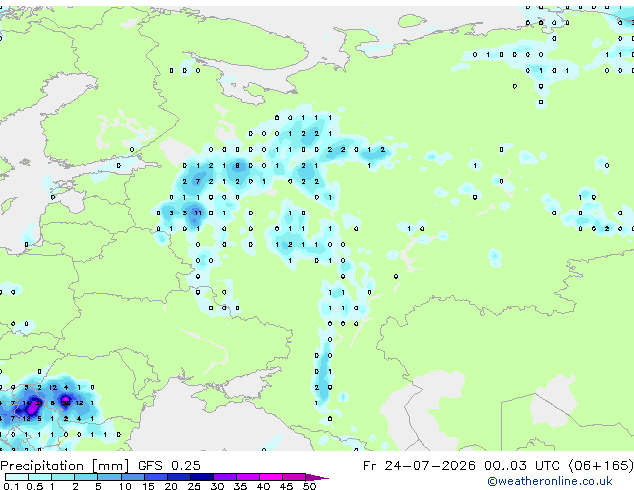Viewport: 634px width, 490px height.
Task: Click the 25–30 mm dark navy legend swatch
Action: coord(202,477)
